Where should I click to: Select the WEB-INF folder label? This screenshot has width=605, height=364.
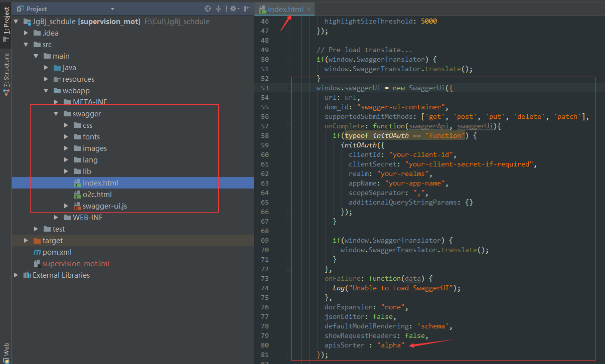coord(88,218)
